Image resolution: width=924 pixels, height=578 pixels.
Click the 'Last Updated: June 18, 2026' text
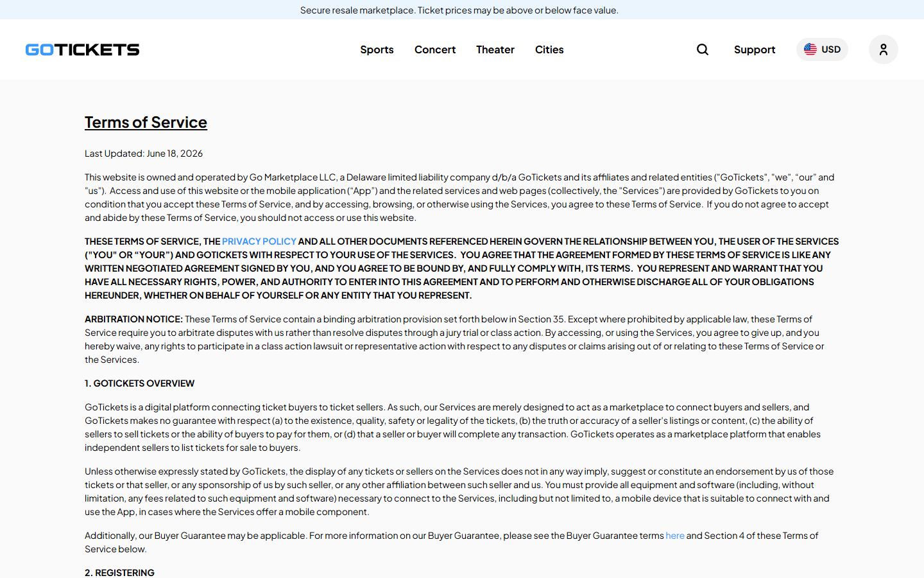tap(144, 153)
